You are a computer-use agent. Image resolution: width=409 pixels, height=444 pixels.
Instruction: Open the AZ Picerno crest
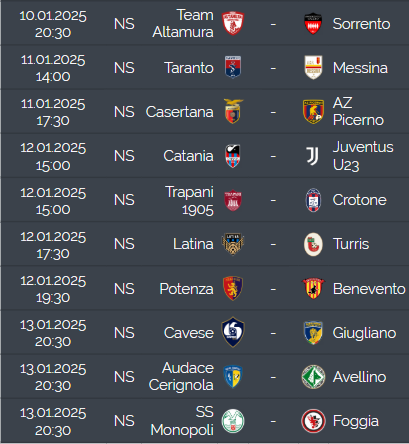click(x=313, y=112)
